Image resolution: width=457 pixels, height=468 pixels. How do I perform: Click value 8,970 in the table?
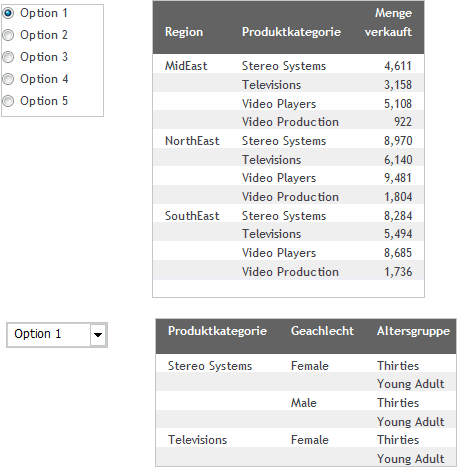click(x=398, y=141)
